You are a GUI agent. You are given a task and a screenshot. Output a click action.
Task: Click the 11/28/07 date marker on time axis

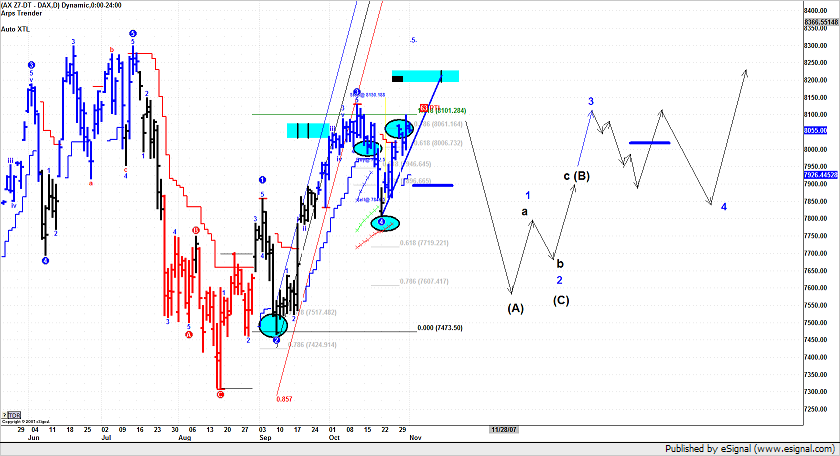(503, 428)
